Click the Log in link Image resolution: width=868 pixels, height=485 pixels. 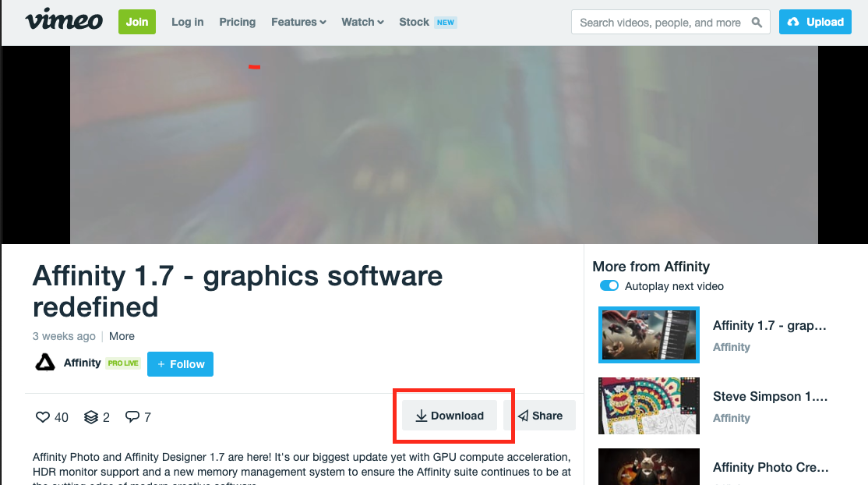click(188, 22)
